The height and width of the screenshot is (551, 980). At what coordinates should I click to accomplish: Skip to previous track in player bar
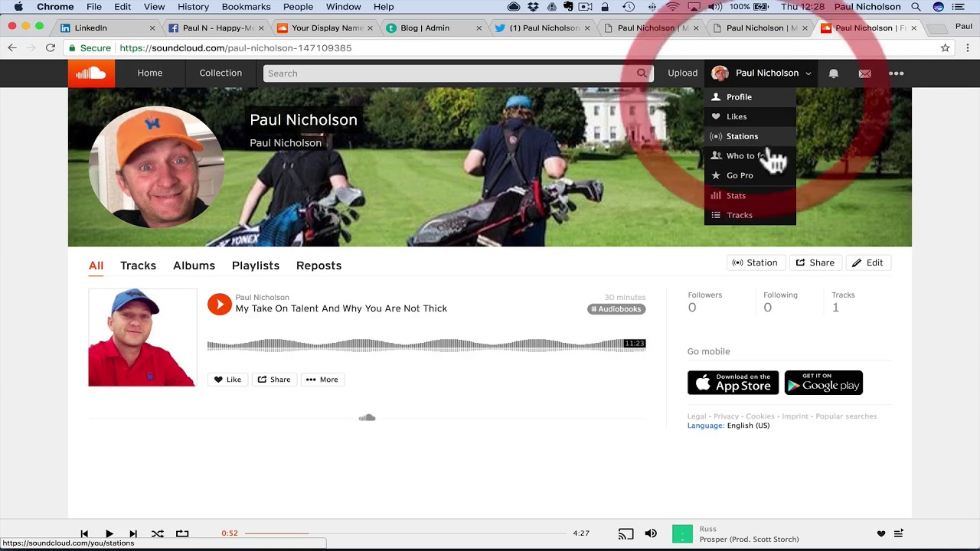click(84, 533)
